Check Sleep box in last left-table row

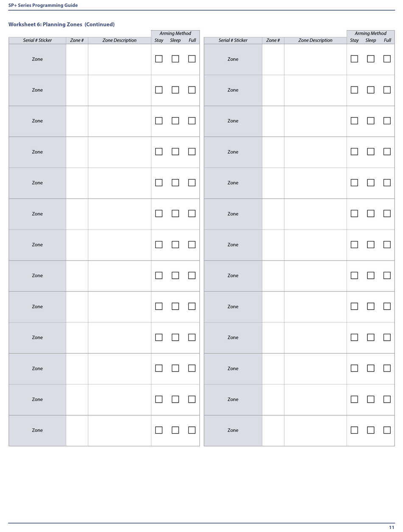click(x=175, y=430)
